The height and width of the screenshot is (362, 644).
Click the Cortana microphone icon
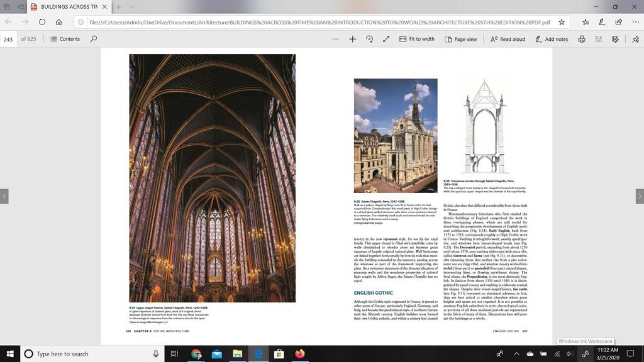[156, 354]
